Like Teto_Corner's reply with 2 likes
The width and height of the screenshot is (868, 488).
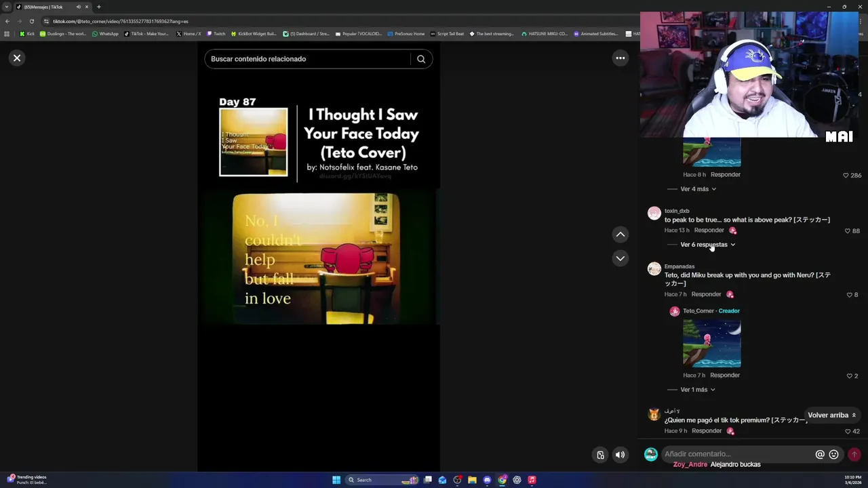(849, 376)
